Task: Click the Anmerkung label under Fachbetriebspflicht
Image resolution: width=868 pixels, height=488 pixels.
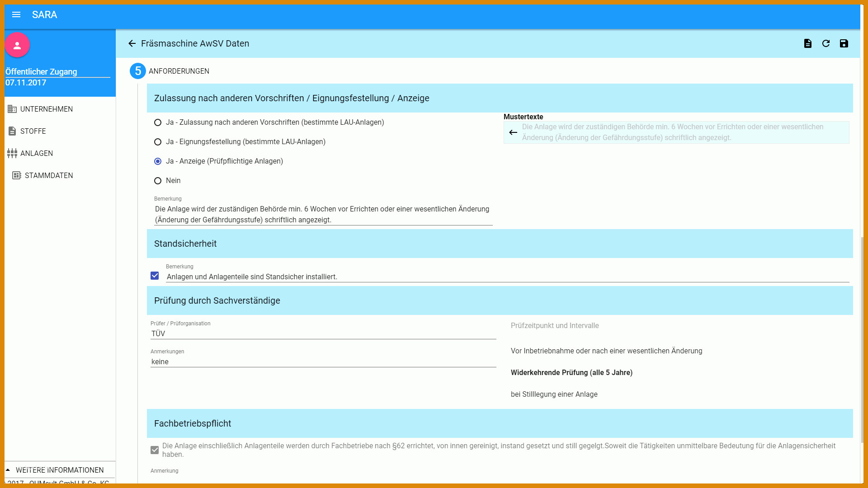Action: coord(165,471)
